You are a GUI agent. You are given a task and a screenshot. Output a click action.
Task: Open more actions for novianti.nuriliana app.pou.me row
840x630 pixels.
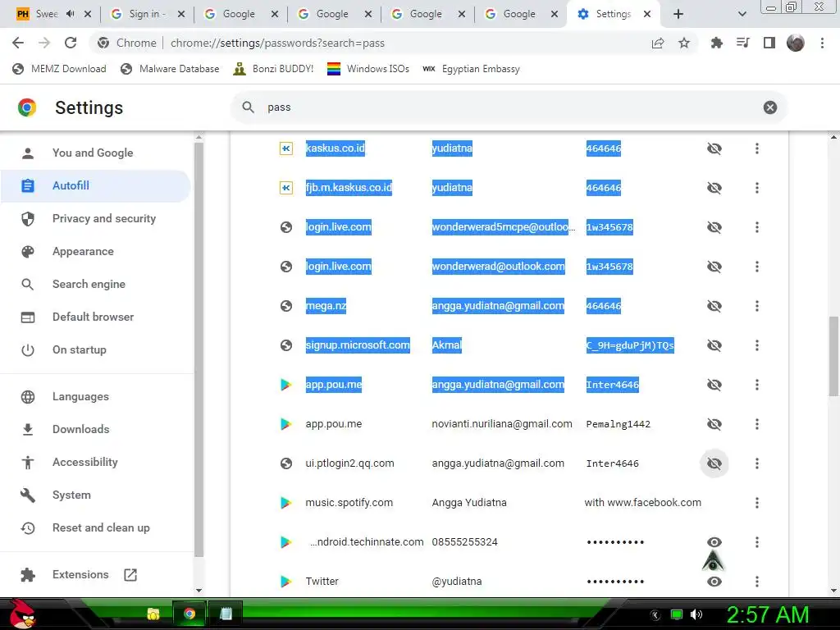[757, 424]
